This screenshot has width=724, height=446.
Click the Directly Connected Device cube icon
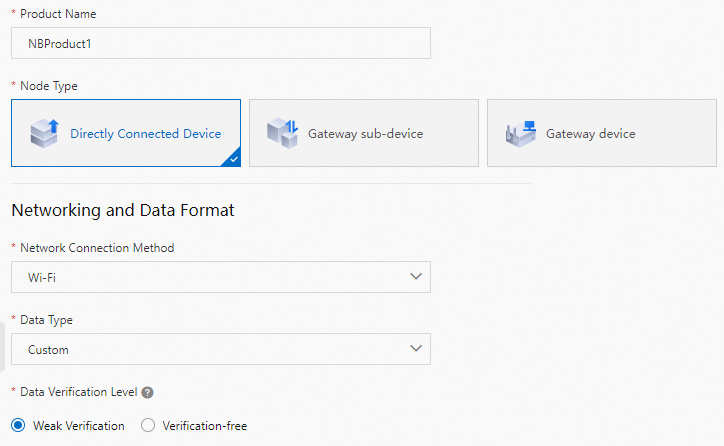[x=44, y=133]
